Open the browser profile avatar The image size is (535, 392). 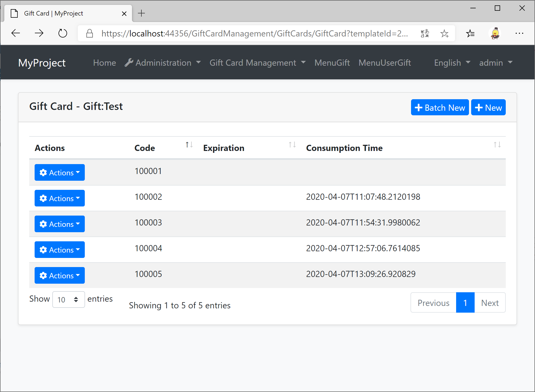[495, 34]
